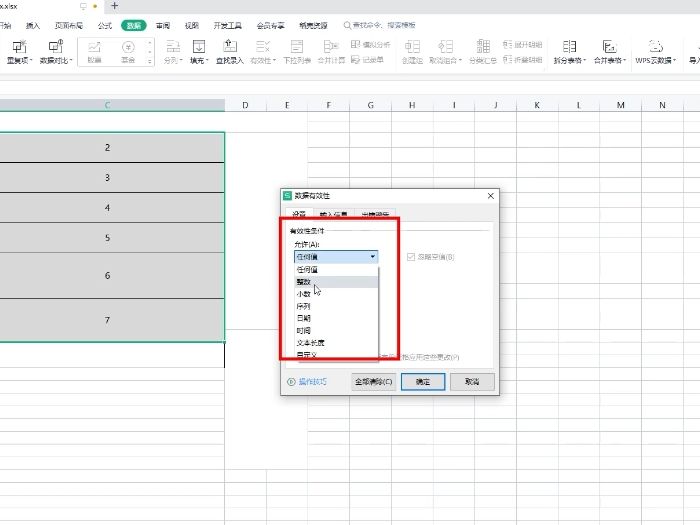Click the 下拉列表 (dropdown list) icon
700x525 pixels.
[x=297, y=46]
